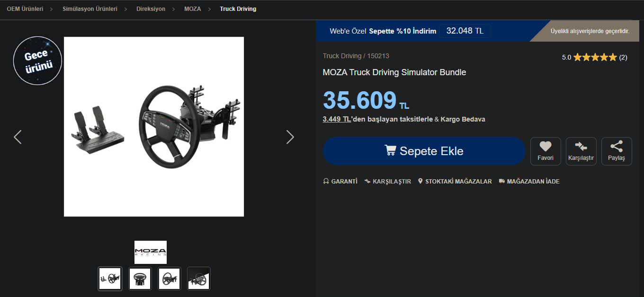Click the Karşılaştır compare arrows button
This screenshot has height=297, width=644.
(581, 151)
